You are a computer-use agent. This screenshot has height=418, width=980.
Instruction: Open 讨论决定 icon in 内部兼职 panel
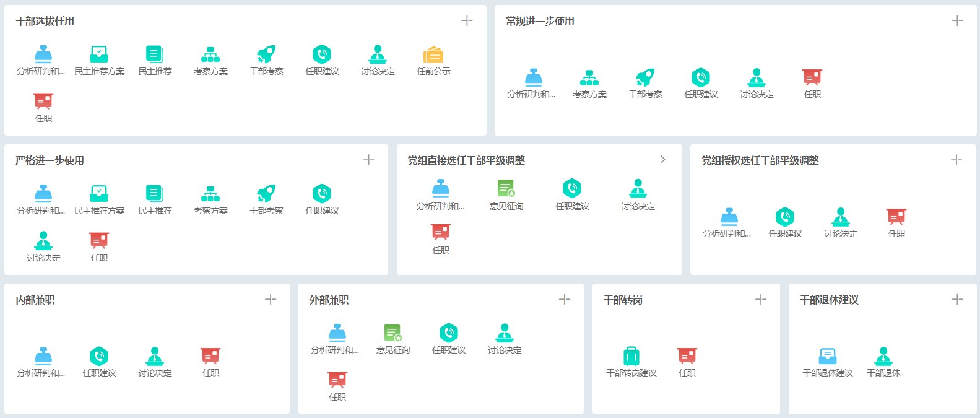[155, 356]
